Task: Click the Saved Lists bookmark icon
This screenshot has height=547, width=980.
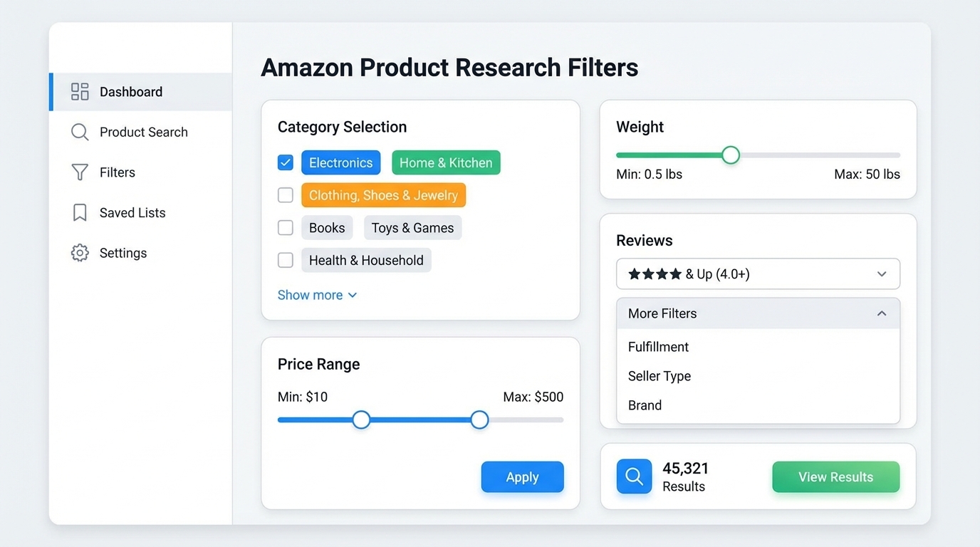Action: [79, 212]
